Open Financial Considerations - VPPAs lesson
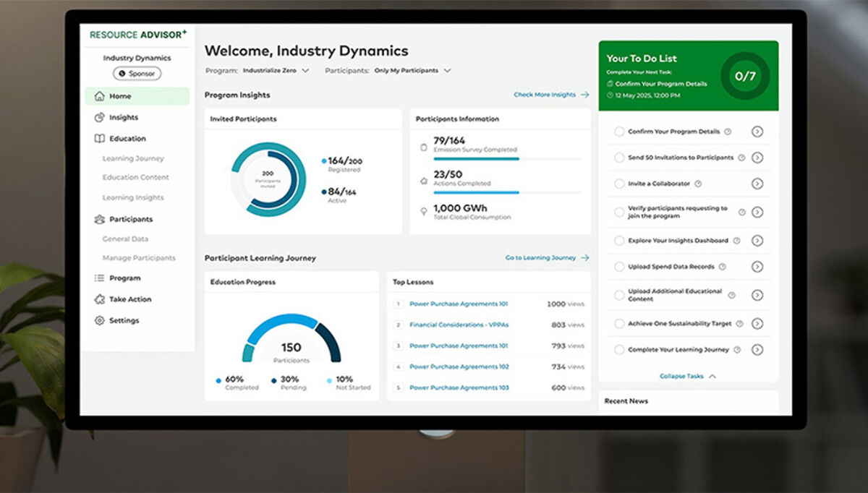868x493 pixels. (458, 325)
